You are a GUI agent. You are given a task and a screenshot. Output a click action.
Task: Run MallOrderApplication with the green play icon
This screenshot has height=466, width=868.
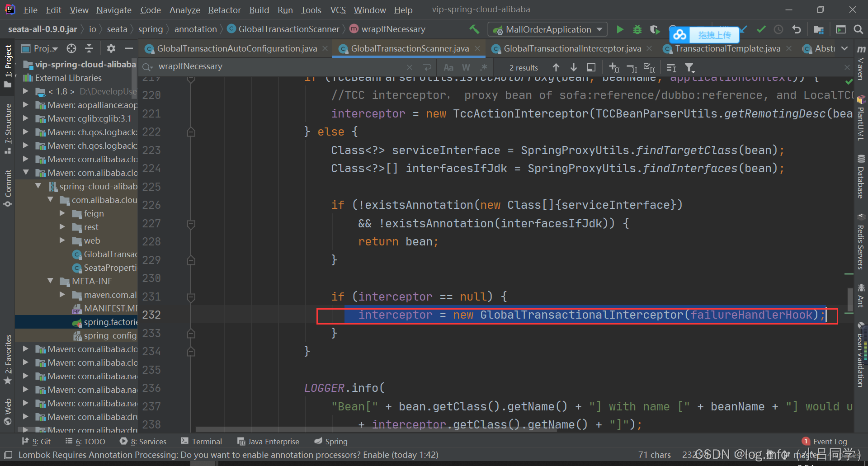click(620, 29)
